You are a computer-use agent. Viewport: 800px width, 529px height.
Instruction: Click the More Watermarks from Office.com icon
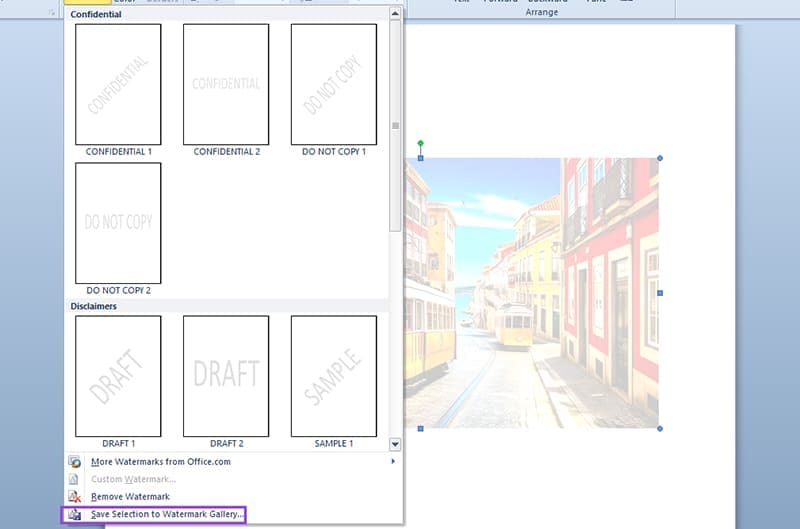click(x=75, y=462)
